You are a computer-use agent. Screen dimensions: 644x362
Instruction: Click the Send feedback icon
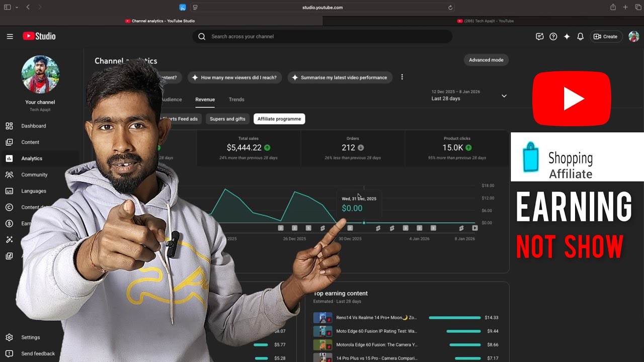[x=9, y=353]
